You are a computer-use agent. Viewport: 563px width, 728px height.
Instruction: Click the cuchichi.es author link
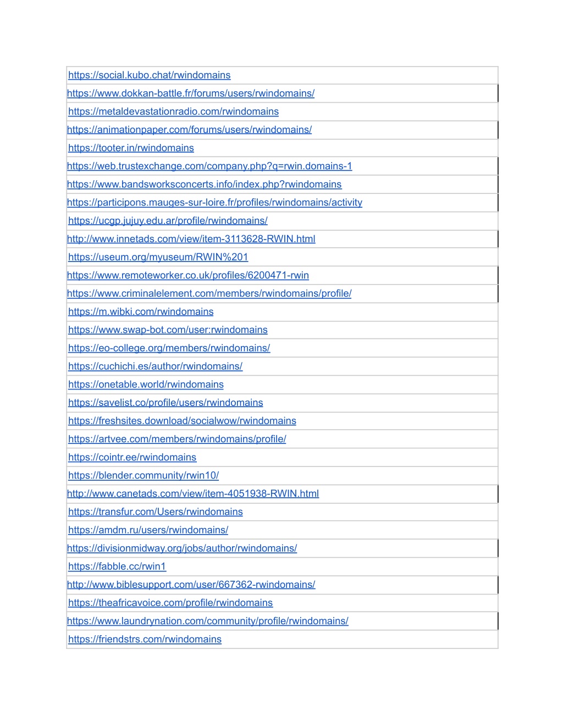coord(155,366)
